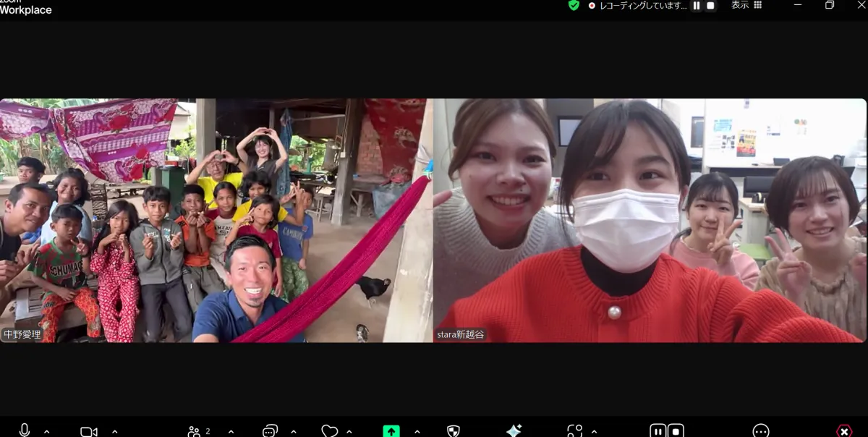Viewport: 868px width, 437px height.
Task: Mute the microphone
Action: click(25, 430)
